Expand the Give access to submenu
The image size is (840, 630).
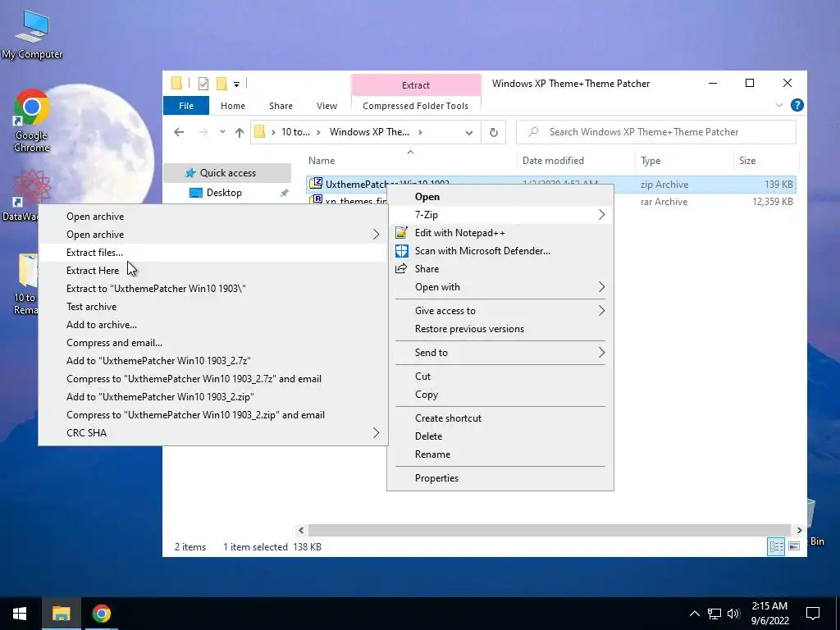point(500,311)
